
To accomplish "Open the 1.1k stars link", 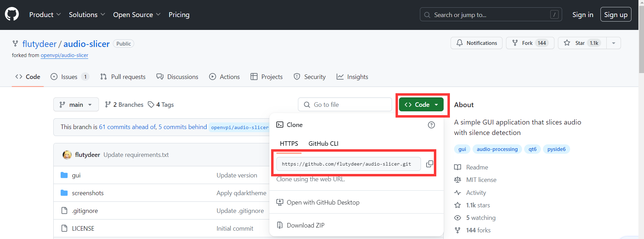I will [472, 205].
